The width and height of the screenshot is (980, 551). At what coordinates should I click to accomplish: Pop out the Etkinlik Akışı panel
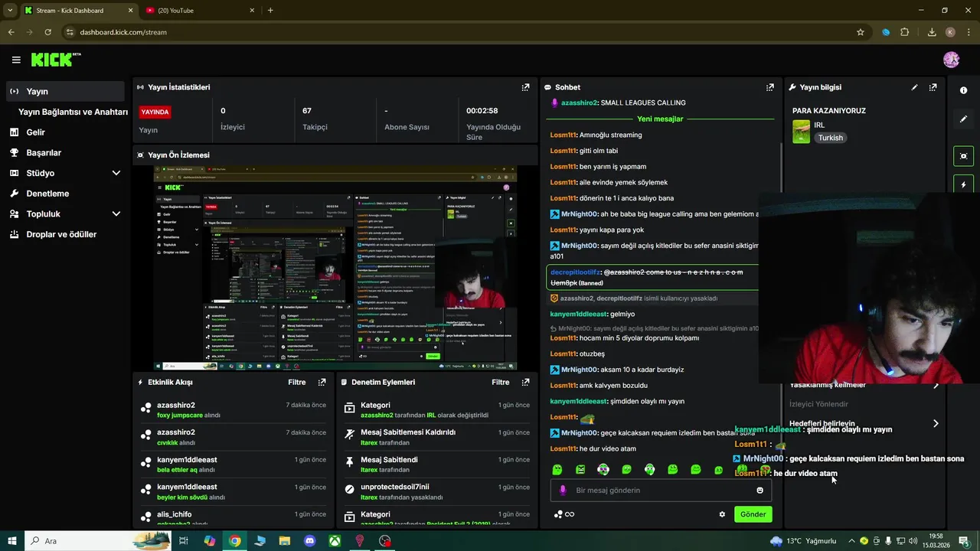pyautogui.click(x=322, y=382)
